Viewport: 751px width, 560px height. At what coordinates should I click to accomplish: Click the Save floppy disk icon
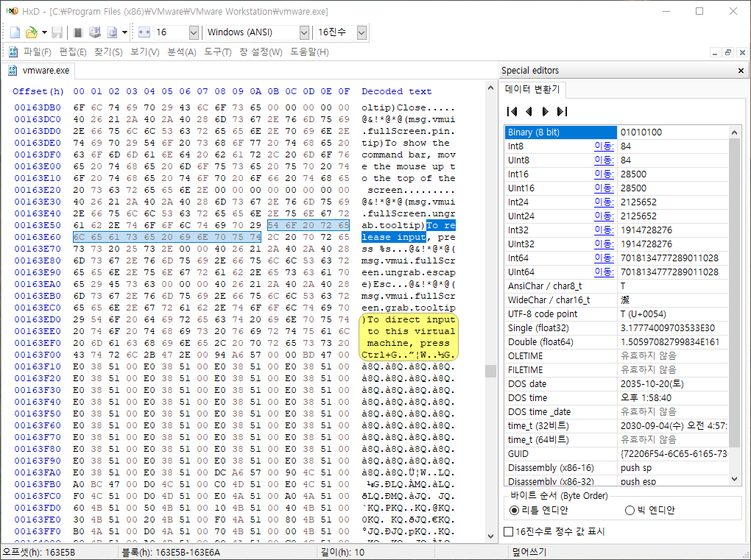pyautogui.click(x=57, y=32)
